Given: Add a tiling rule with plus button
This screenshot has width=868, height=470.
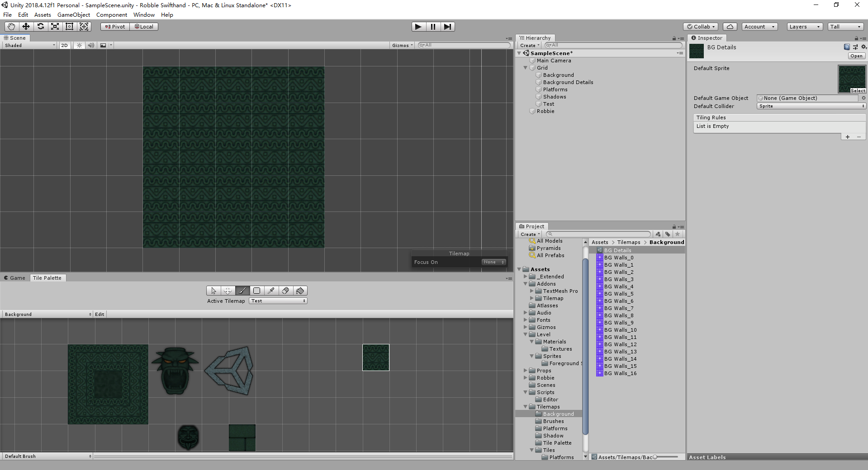Looking at the screenshot, I should coord(847,137).
